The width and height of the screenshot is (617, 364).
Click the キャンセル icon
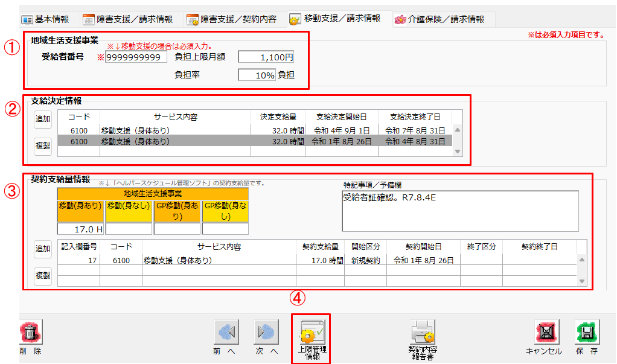click(546, 333)
